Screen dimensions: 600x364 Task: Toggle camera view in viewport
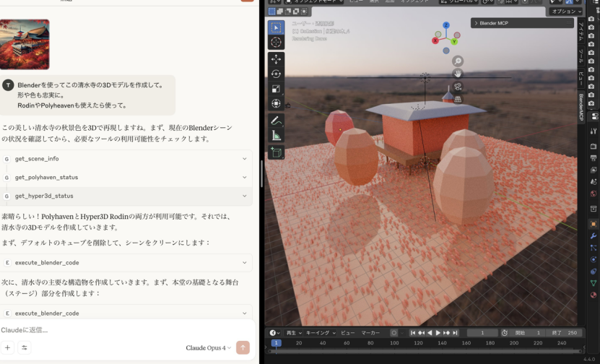pos(458,87)
